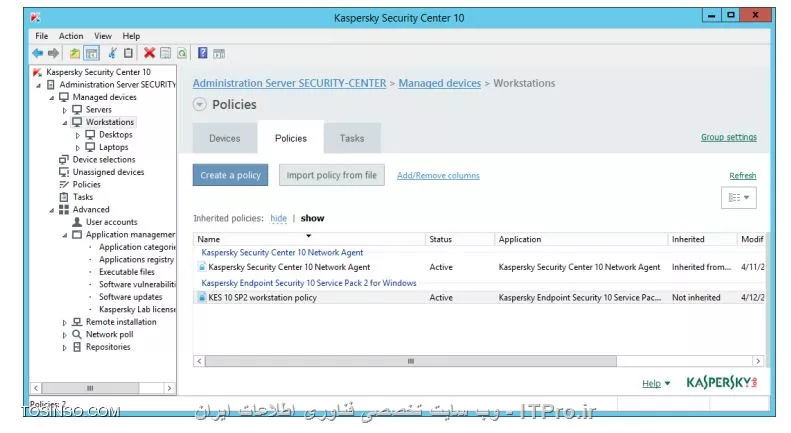This screenshot has height=433, width=791.
Task: Click Import policy from file button
Action: pyautogui.click(x=331, y=175)
